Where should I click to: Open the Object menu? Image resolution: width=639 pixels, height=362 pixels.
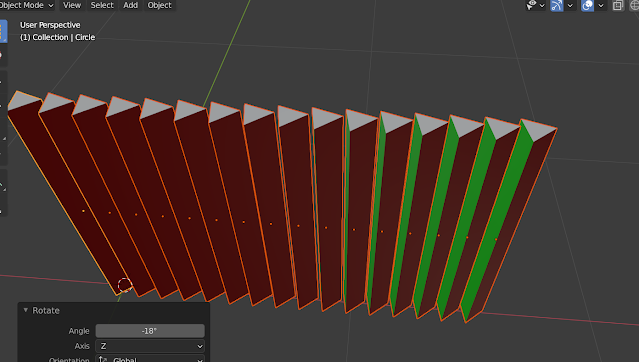point(159,5)
